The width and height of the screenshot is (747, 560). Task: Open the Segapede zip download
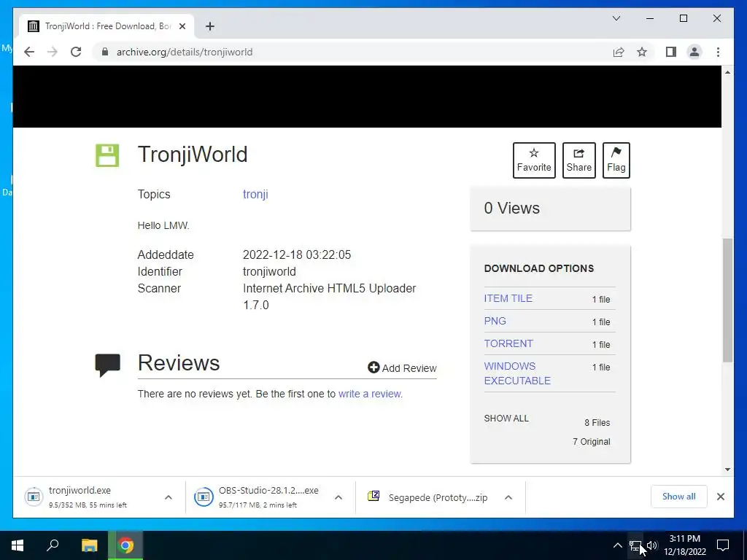coord(428,497)
